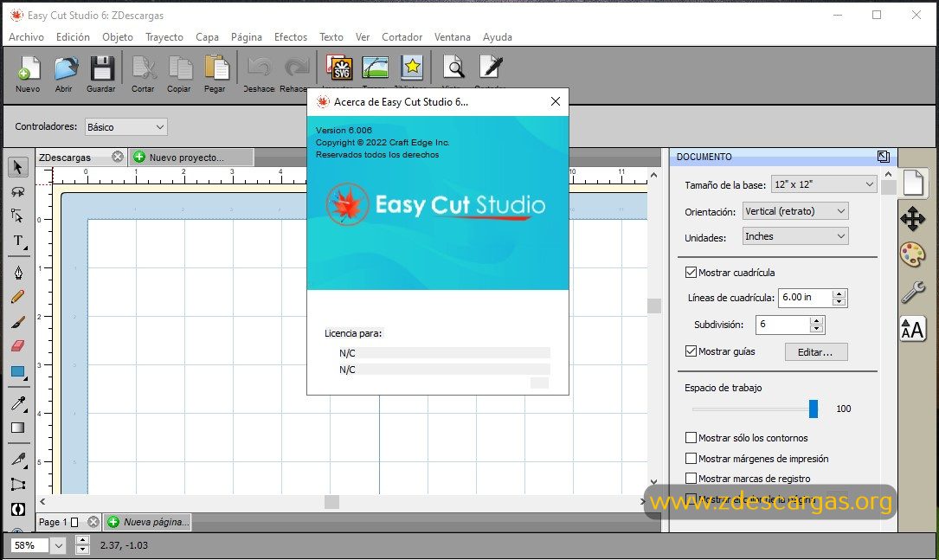Close the Acerca de Easy Cut Studio dialog

click(555, 102)
